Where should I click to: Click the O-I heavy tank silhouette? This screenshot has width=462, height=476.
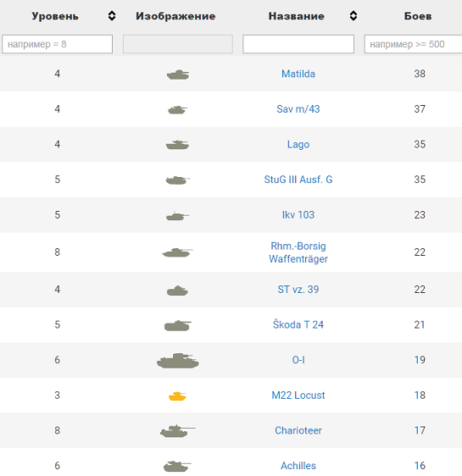(x=178, y=361)
